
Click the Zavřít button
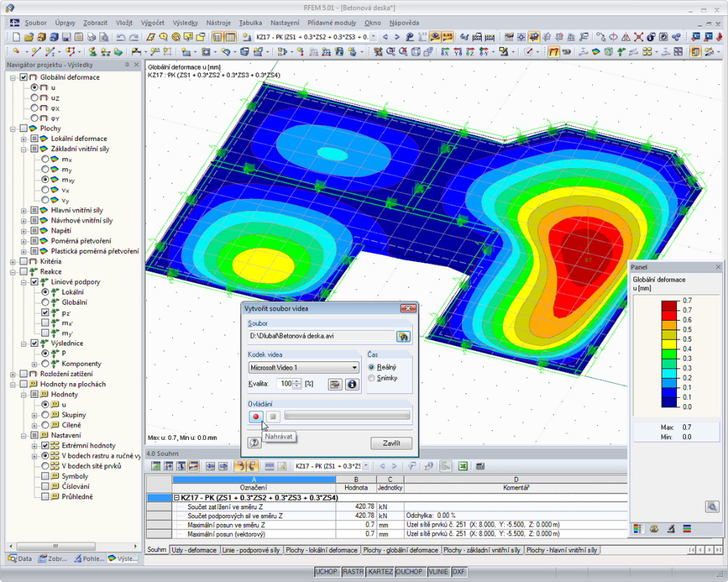pos(391,443)
